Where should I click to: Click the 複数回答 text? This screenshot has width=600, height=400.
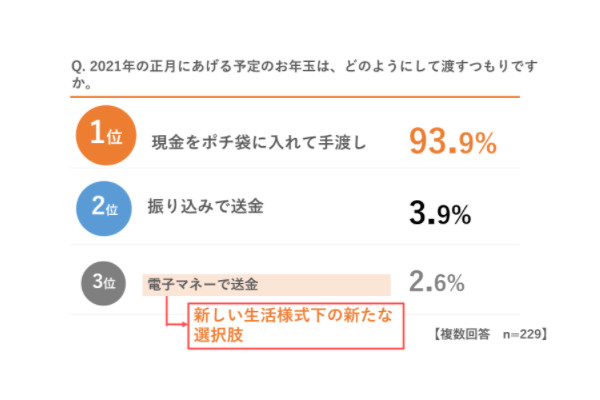465,334
